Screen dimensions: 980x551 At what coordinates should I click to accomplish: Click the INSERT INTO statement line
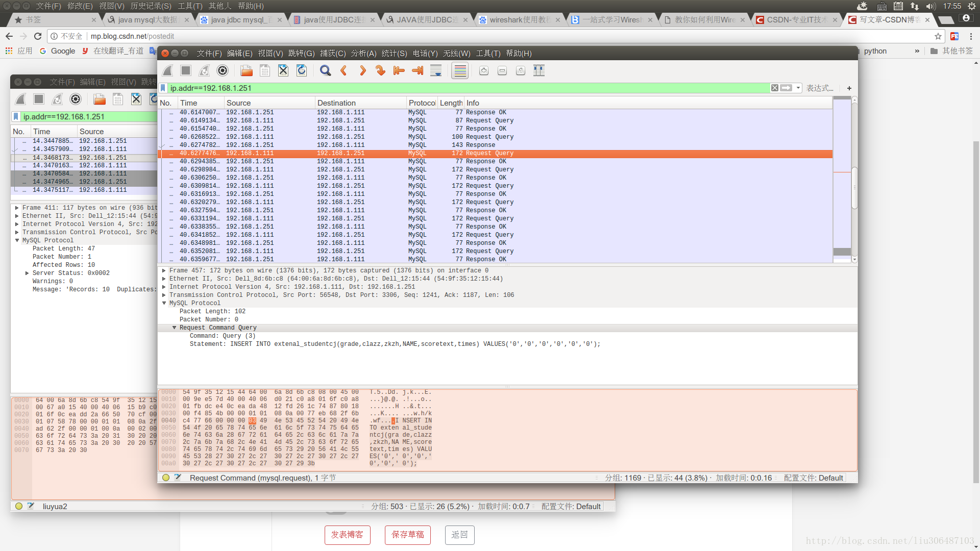point(395,344)
